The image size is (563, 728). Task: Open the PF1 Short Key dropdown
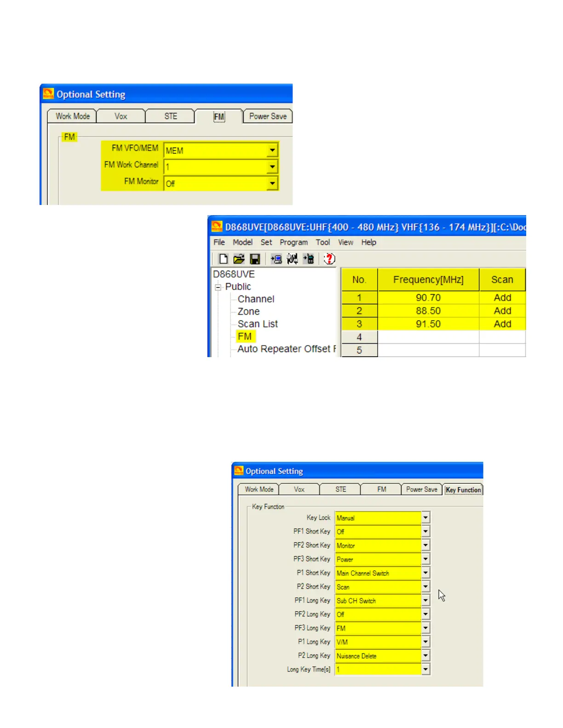click(425, 531)
